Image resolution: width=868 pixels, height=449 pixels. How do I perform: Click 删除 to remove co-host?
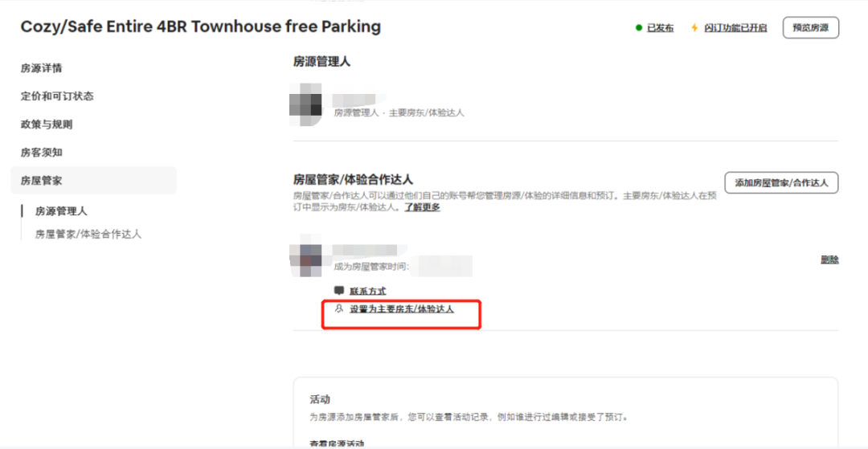point(829,260)
